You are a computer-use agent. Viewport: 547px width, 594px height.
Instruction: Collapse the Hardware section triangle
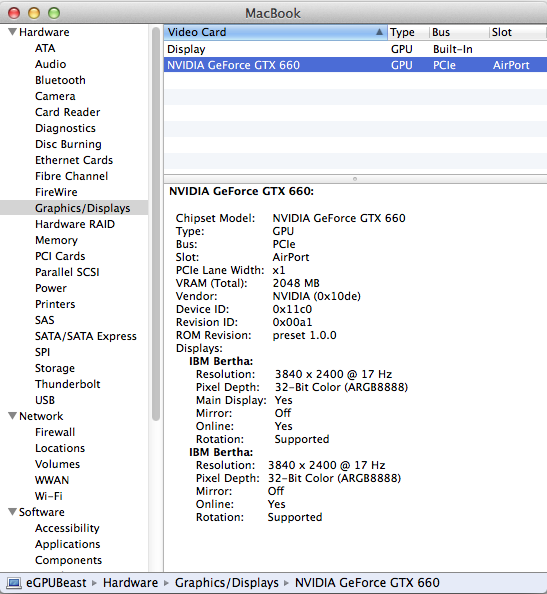(x=13, y=32)
